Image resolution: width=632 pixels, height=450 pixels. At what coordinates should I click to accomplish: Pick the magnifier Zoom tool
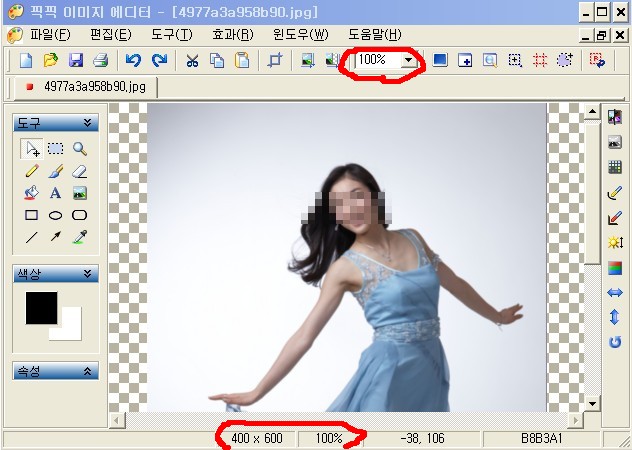pyautogui.click(x=80, y=149)
